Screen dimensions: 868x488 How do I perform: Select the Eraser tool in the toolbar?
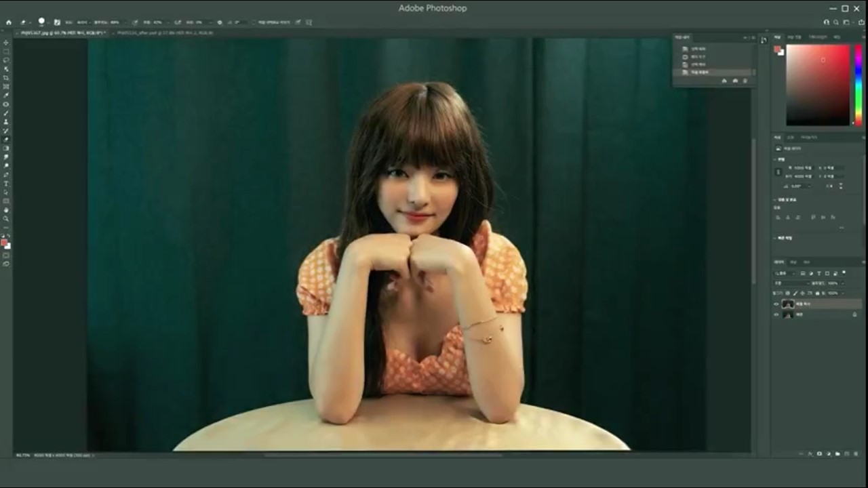click(6, 139)
